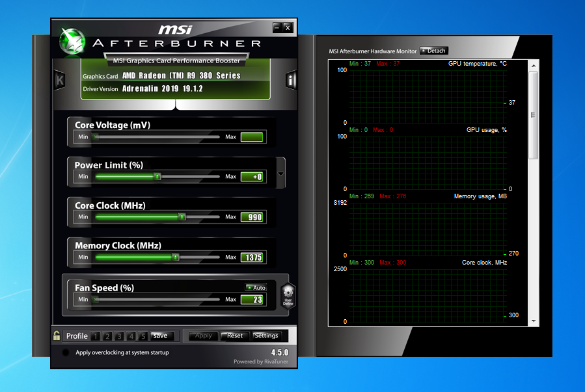The width and height of the screenshot is (585, 392).
Task: Toggle Auto fan speed mode
Action: [x=256, y=287]
